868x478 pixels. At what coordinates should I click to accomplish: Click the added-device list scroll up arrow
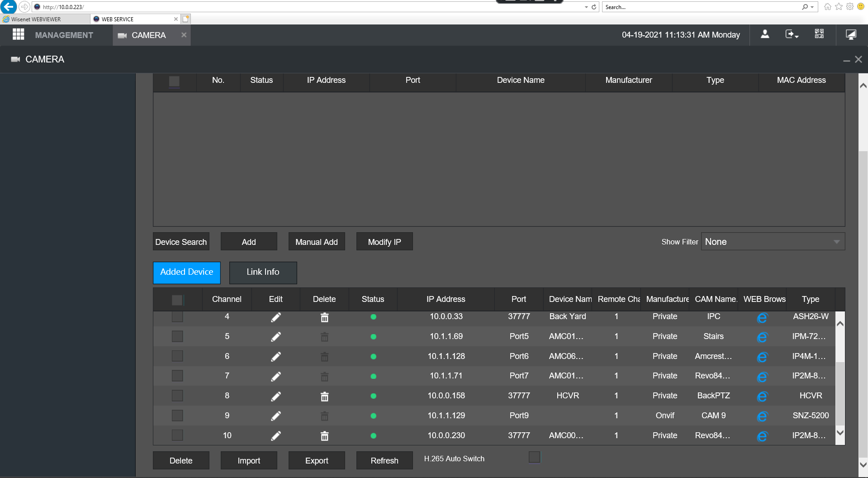click(x=840, y=324)
